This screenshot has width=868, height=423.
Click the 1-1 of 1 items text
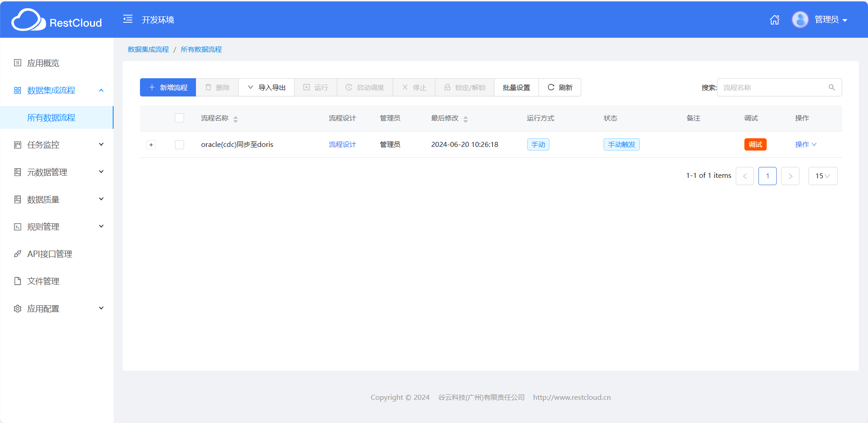[x=708, y=176]
